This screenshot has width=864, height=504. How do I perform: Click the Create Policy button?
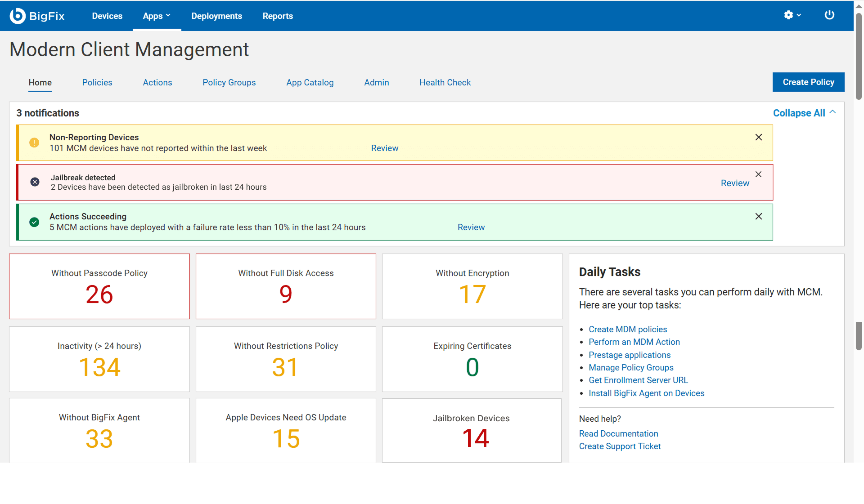808,82
